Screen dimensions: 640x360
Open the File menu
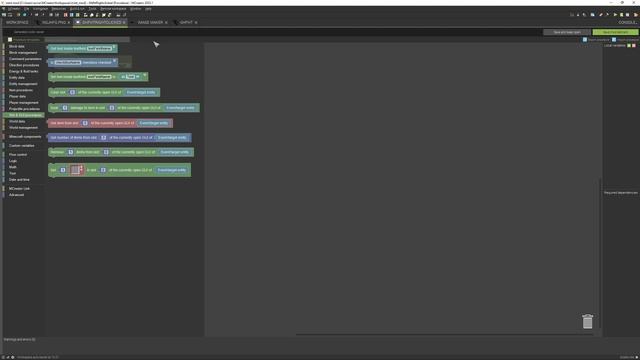27,9
